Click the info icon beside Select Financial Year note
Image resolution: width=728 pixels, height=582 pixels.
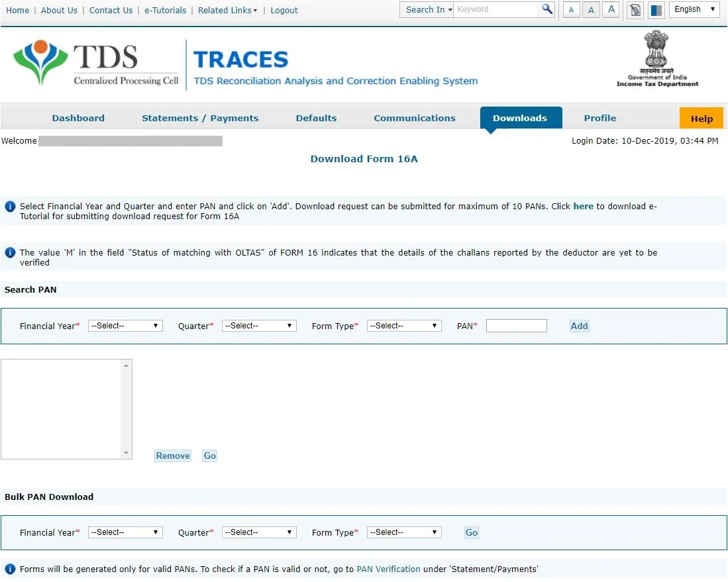point(10,207)
